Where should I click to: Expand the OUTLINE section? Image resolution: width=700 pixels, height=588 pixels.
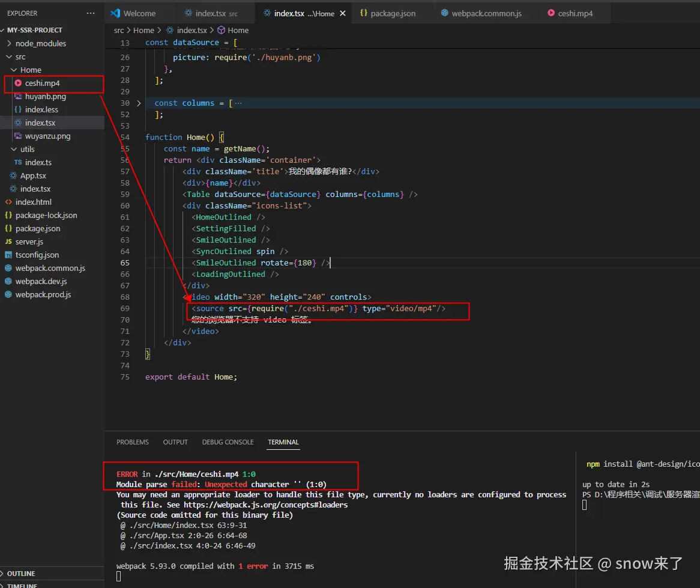point(3,573)
